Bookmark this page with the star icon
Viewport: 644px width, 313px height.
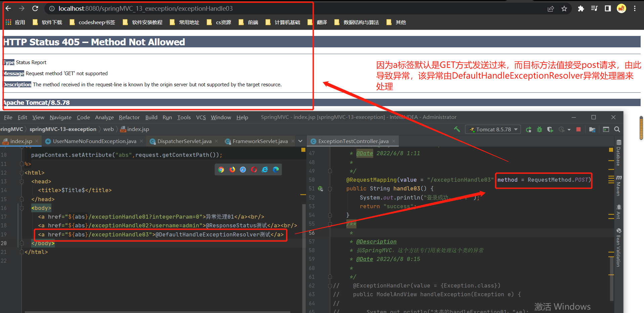pos(564,9)
